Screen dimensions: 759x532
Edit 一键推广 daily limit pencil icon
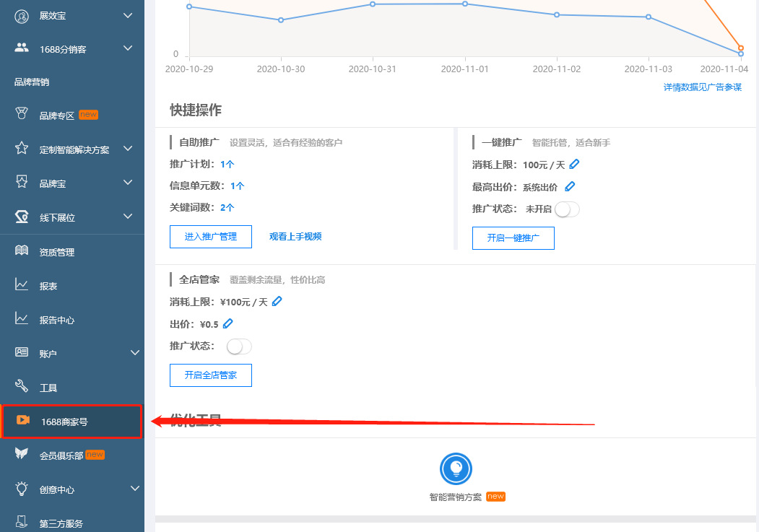point(575,165)
